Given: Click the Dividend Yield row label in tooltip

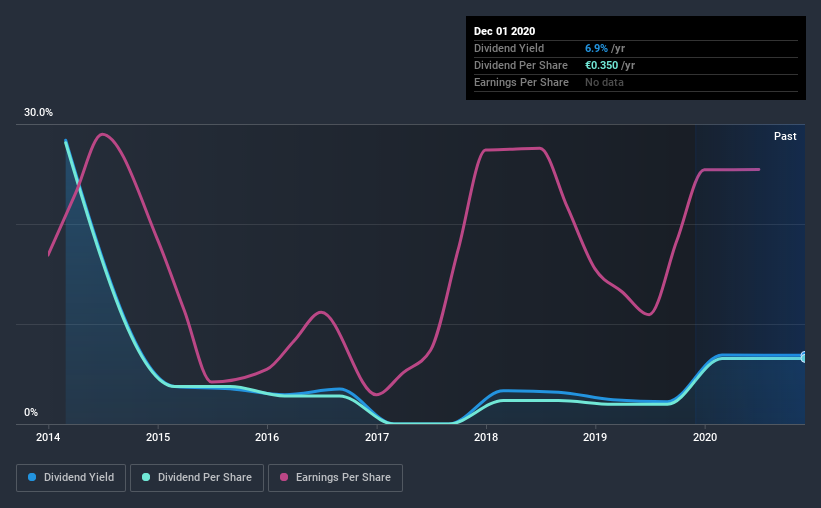Looking at the screenshot, I should pos(509,48).
